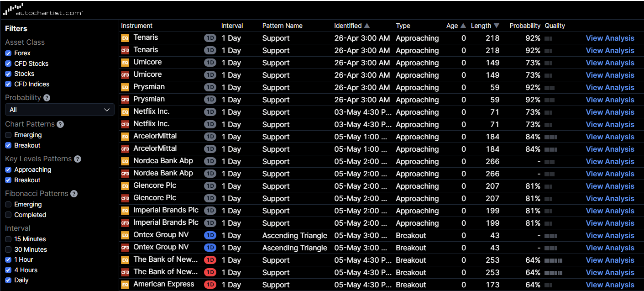The image size is (644, 291).
Task: Click the CFD icon beside Prysmian
Action: 125,100
